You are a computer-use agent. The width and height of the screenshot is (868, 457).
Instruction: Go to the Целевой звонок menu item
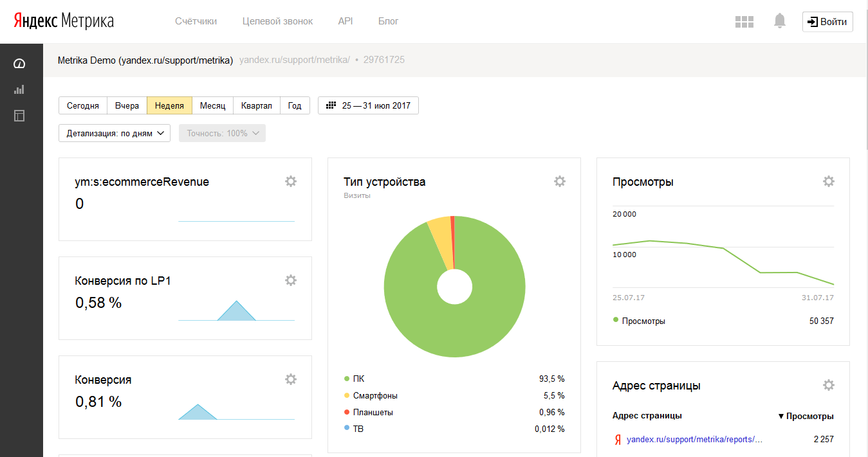click(277, 21)
